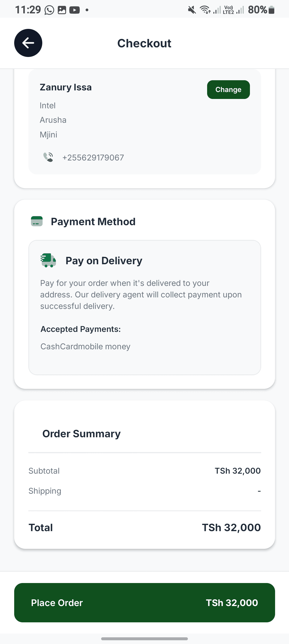Tap the Payment Method card icon

click(37, 221)
